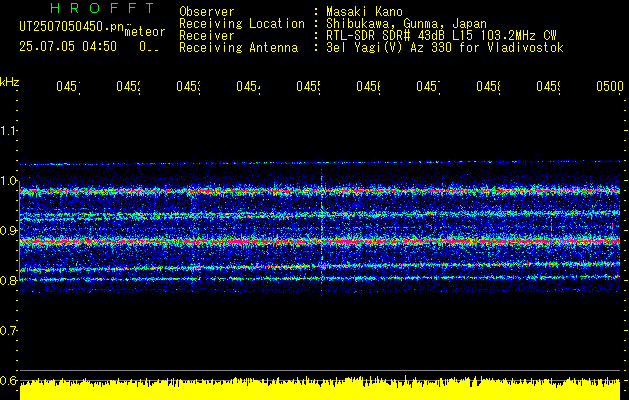
Task: Click the word meteor
Action: (x=145, y=32)
